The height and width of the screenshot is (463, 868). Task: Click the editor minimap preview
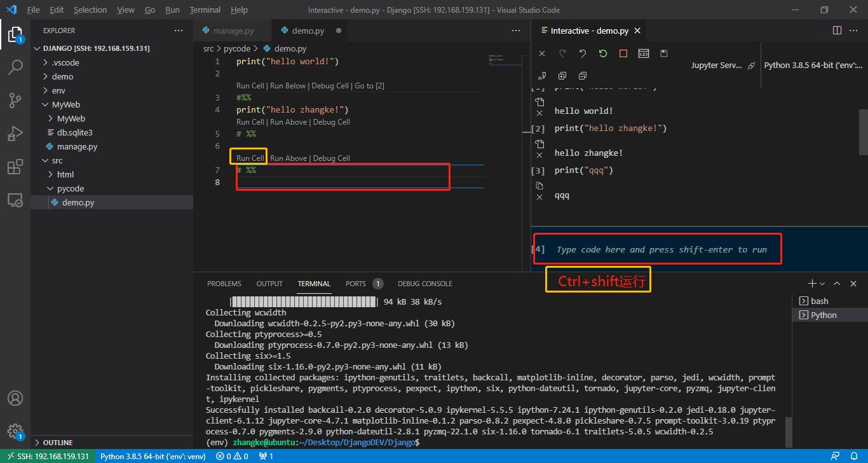505,59
